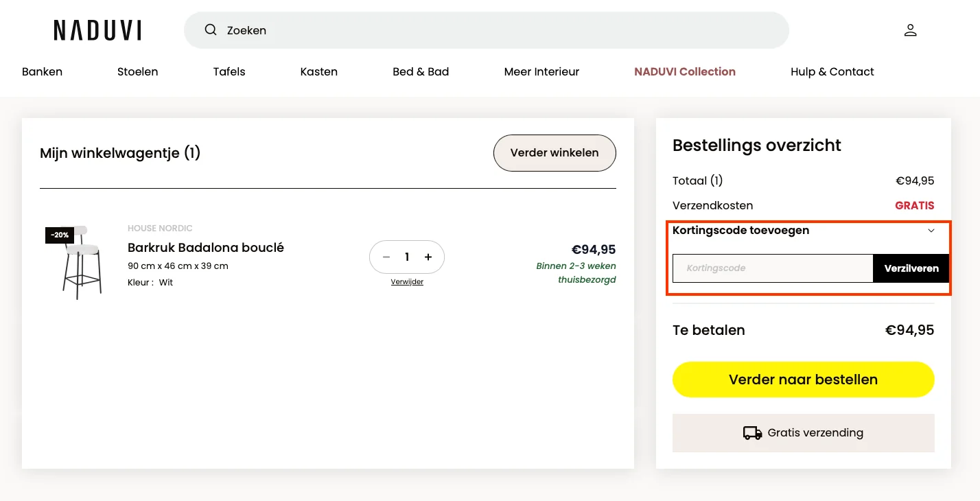The width and height of the screenshot is (980, 501).
Task: Decrease quantity with the minus icon
Action: click(x=386, y=257)
